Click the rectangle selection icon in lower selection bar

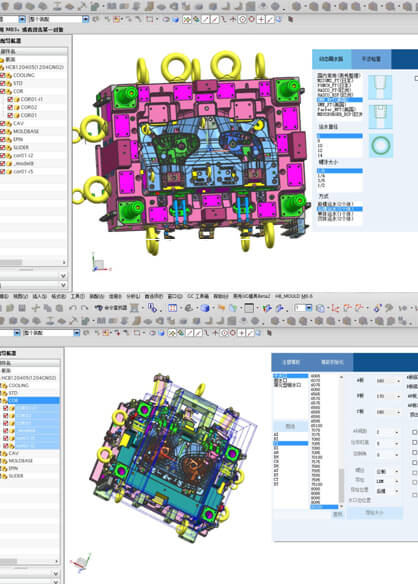137,333
